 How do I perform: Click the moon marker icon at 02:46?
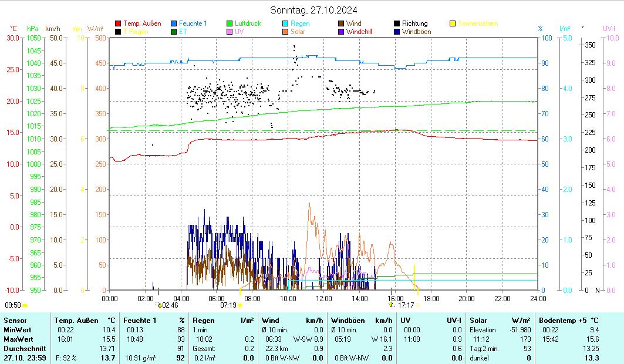[158, 305]
